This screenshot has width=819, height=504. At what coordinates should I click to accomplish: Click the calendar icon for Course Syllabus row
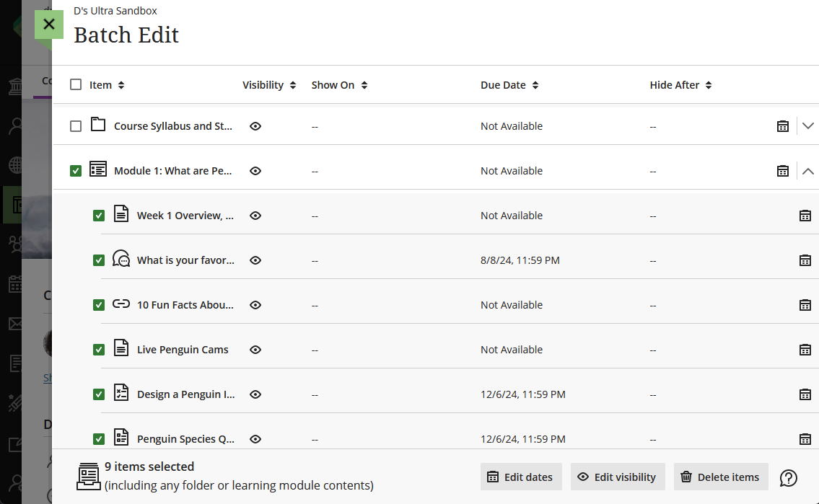click(782, 126)
